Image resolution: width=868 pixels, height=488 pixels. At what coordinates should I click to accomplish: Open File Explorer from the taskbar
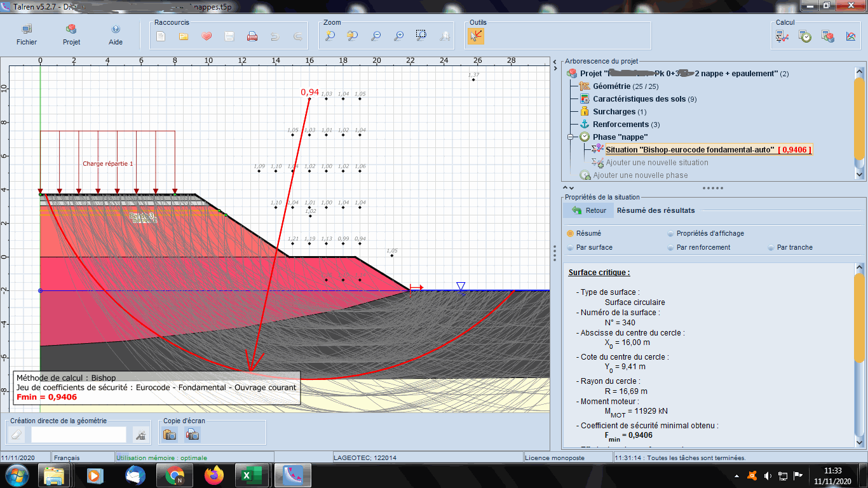(x=54, y=475)
